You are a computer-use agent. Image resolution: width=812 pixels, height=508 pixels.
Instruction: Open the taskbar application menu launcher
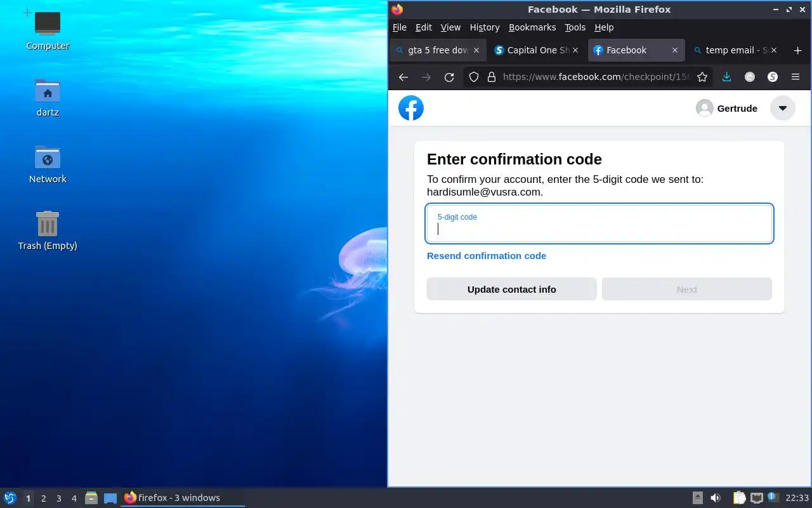click(10, 498)
